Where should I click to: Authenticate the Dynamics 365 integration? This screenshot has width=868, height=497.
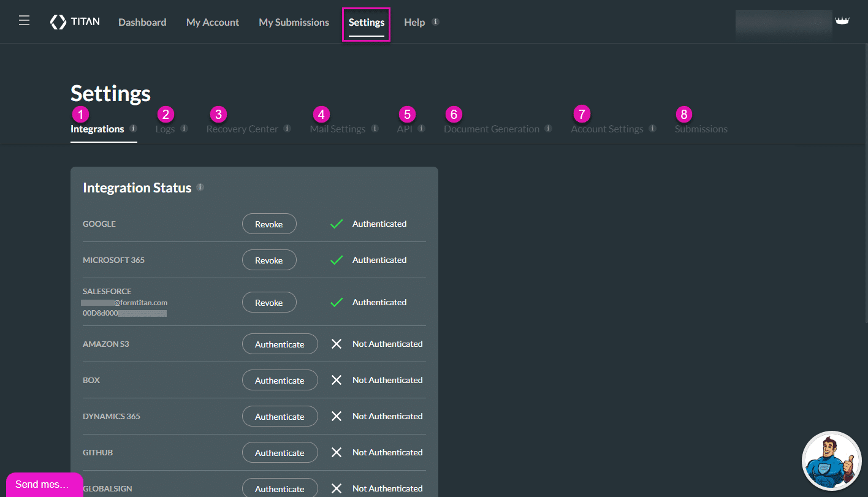click(x=280, y=416)
